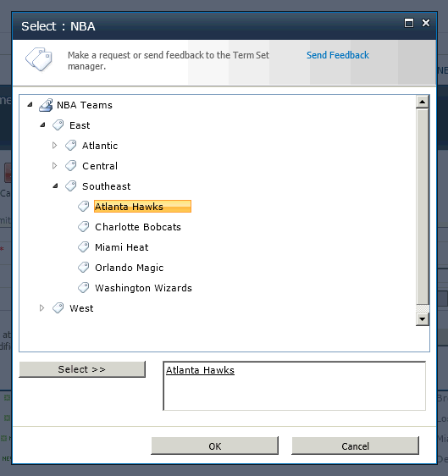Click the tag icon next to Southeast
The width and height of the screenshot is (448, 476).
coord(71,186)
